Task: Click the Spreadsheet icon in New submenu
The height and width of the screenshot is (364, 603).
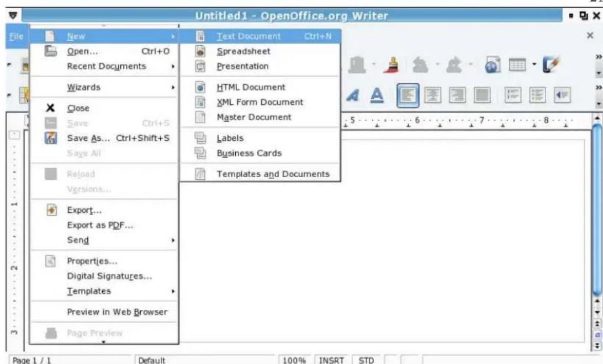Action: 200,51
